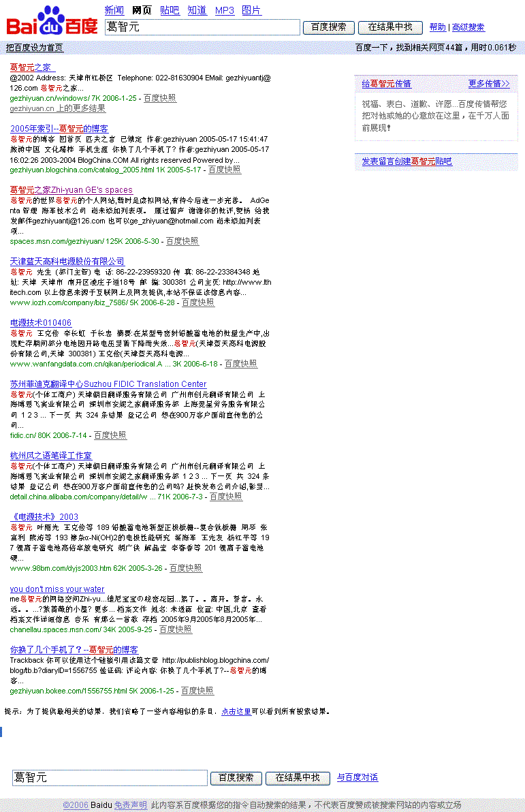
Task: Open 百度快照 for 98bm.com result
Action: 186,568
